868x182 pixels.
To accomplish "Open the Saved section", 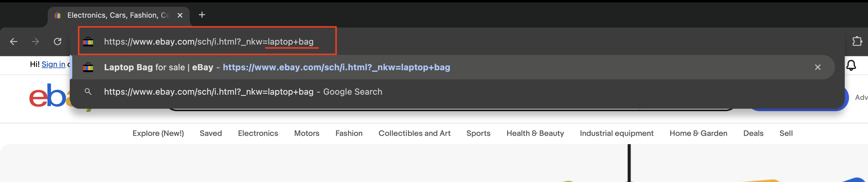I will tap(211, 133).
